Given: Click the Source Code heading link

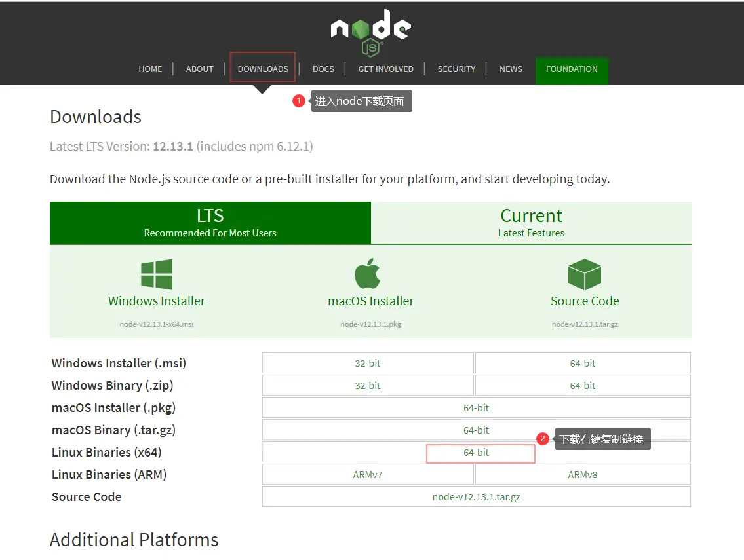Looking at the screenshot, I should 585,301.
